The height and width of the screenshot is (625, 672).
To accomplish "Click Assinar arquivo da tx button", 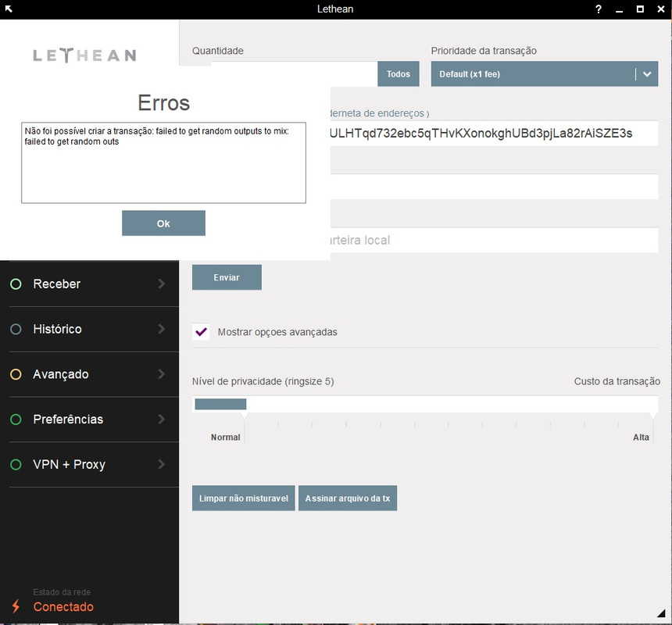I will tap(348, 498).
